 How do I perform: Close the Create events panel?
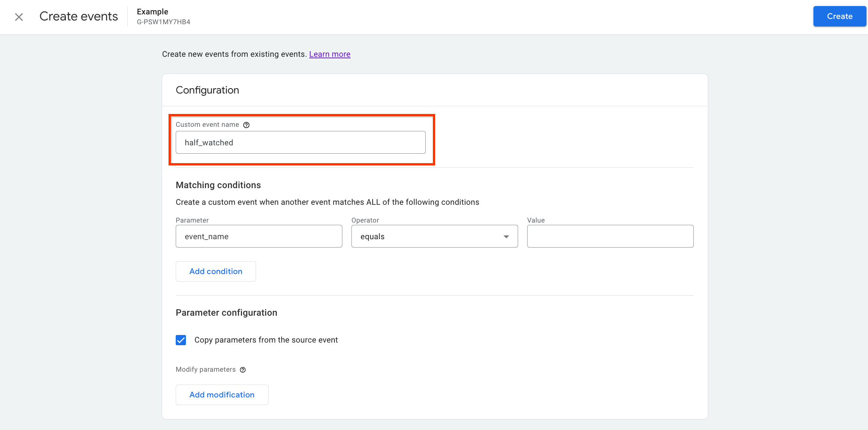(x=19, y=17)
